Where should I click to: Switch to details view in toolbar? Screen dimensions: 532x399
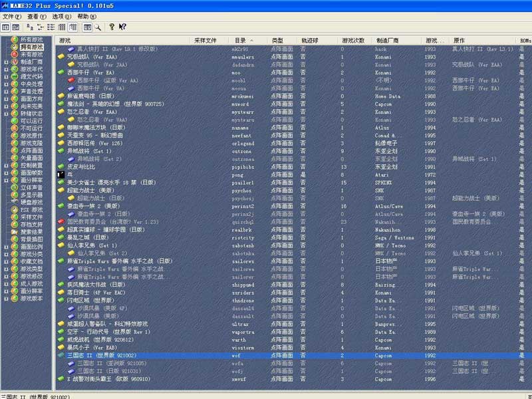coord(62,27)
